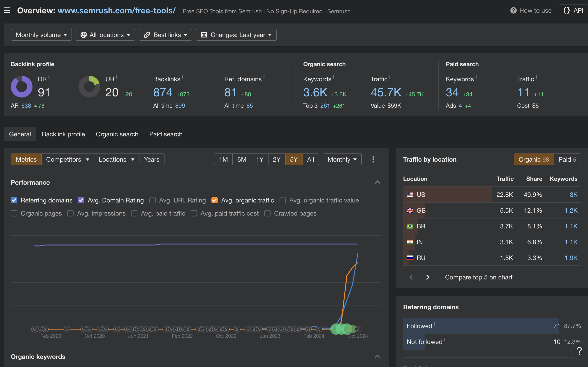This screenshot has height=367, width=588.
Task: Switch to the Organic search tab
Action: point(117,134)
